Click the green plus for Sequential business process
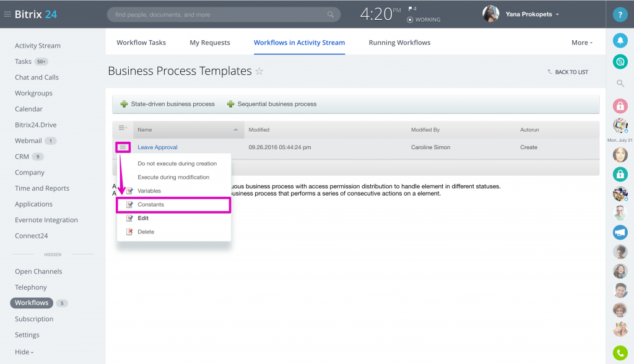The width and height of the screenshot is (634, 364). tap(230, 104)
